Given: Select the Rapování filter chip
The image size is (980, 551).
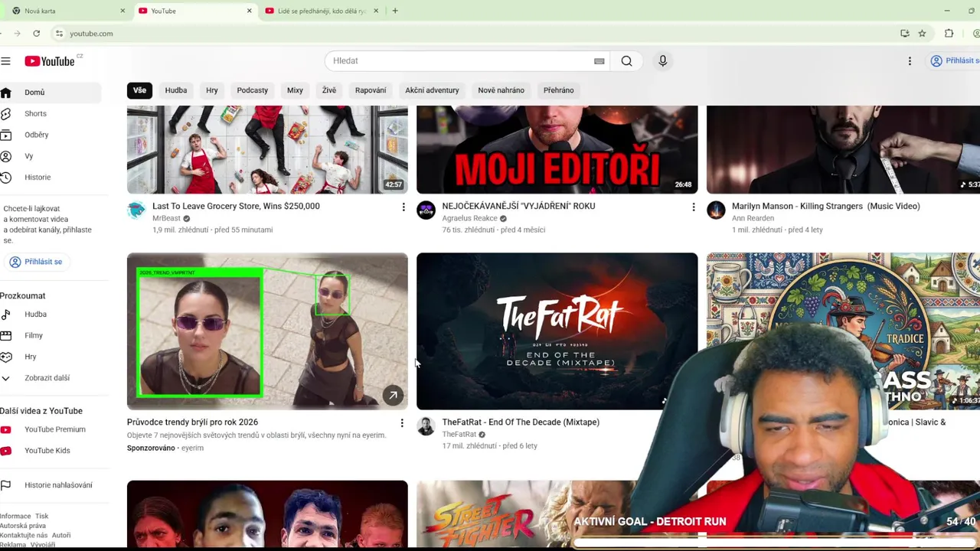Looking at the screenshot, I should (x=371, y=90).
